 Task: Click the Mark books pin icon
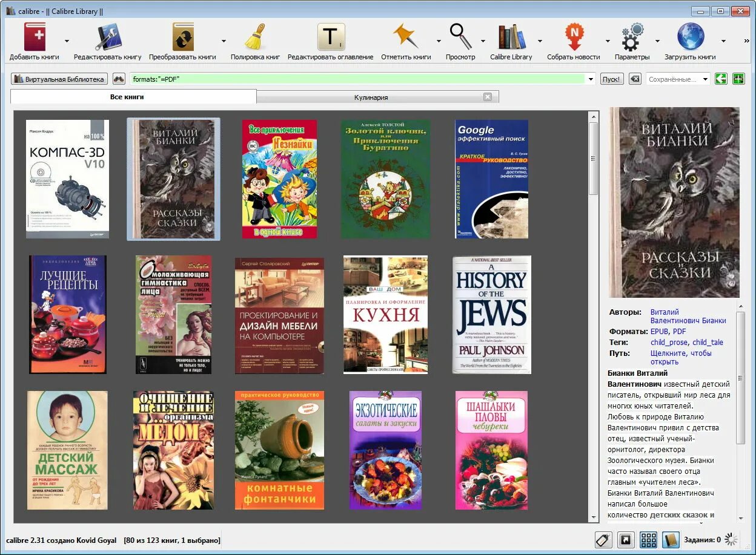[405, 38]
